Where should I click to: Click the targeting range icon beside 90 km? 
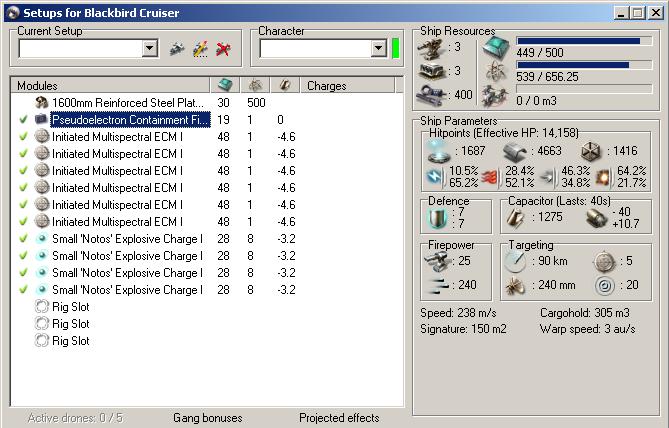click(515, 261)
